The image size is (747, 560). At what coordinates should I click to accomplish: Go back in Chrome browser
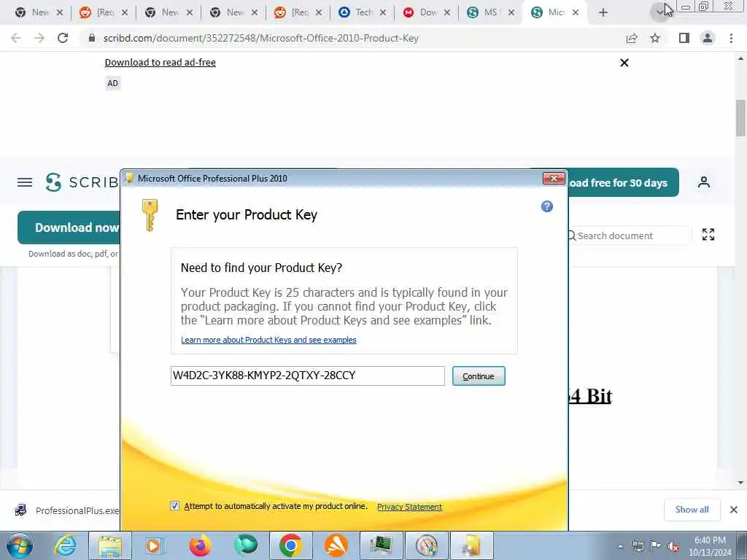point(16,38)
